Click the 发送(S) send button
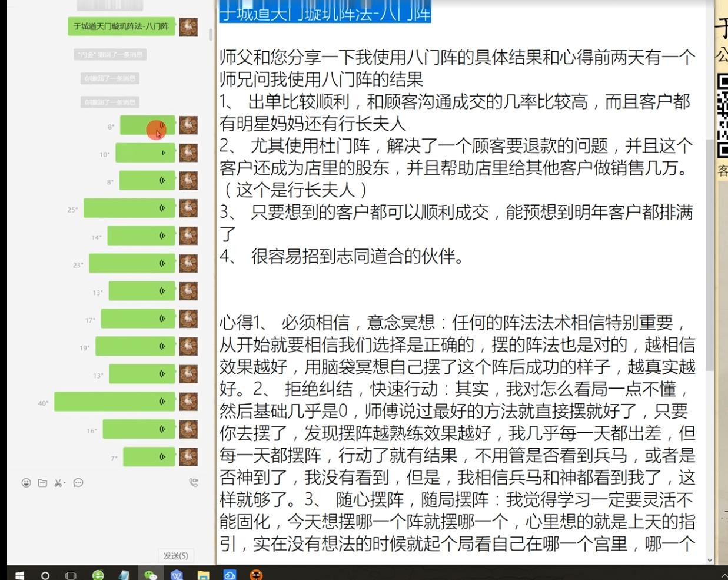 (176, 555)
